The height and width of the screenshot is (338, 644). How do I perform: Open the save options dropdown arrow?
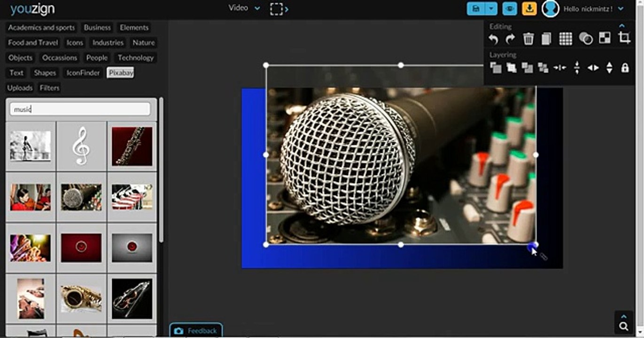(x=491, y=8)
